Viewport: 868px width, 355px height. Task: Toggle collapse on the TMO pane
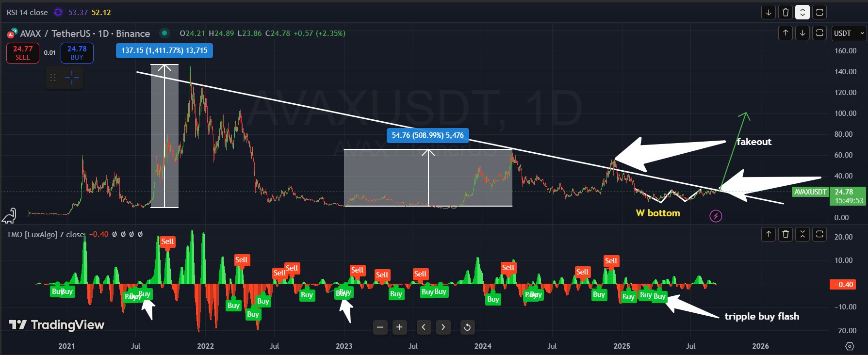pyautogui.click(x=802, y=235)
